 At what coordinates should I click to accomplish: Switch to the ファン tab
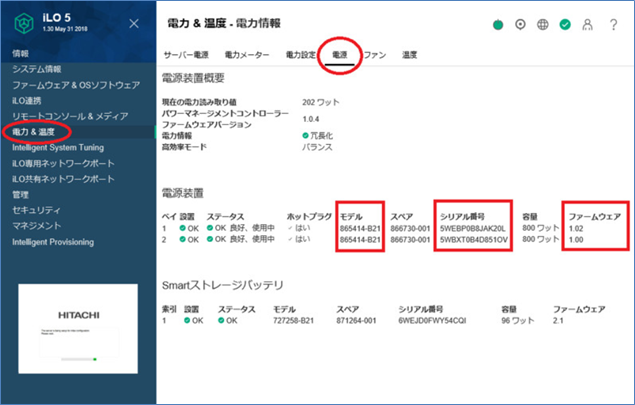click(375, 55)
